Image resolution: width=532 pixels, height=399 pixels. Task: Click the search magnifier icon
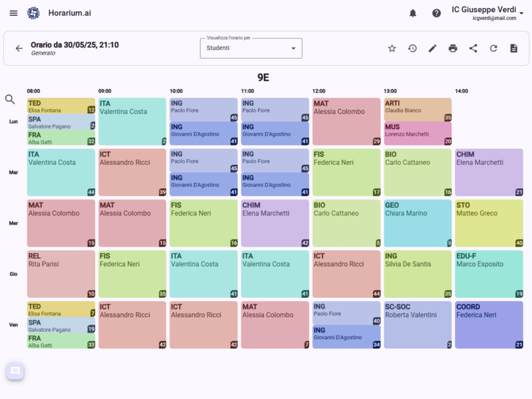[10, 99]
